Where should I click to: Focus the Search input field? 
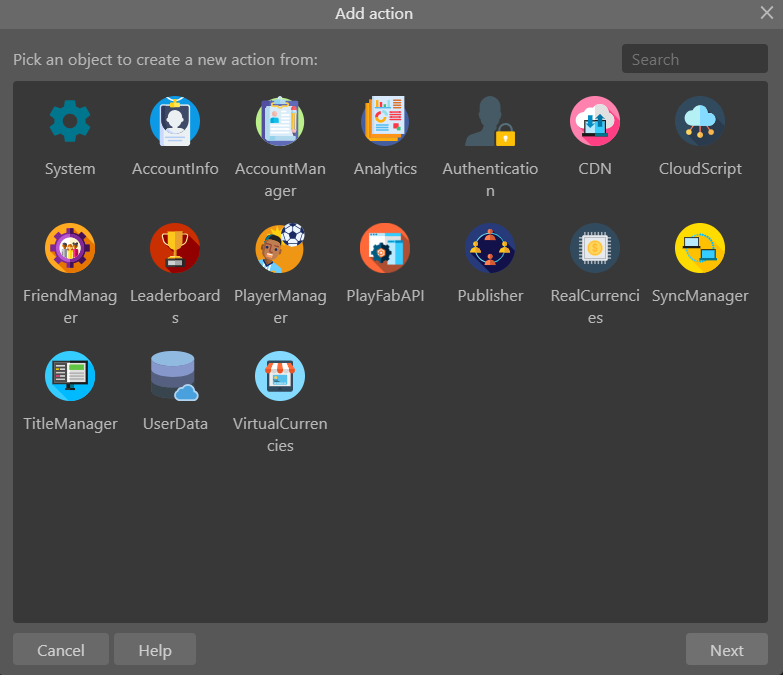tap(695, 59)
